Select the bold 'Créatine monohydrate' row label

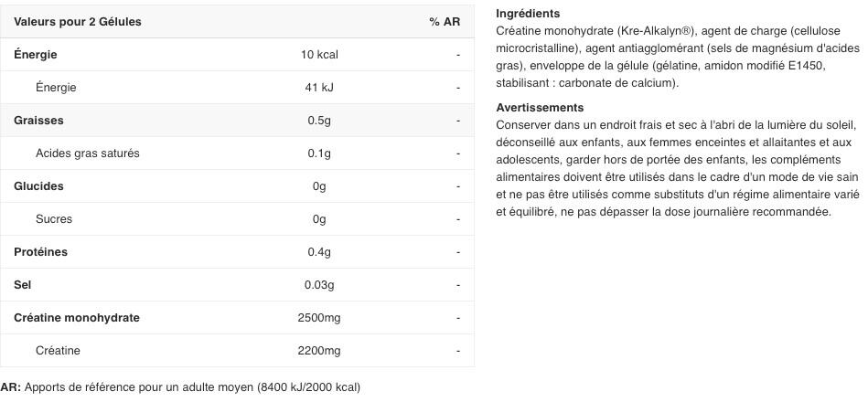[77, 318]
